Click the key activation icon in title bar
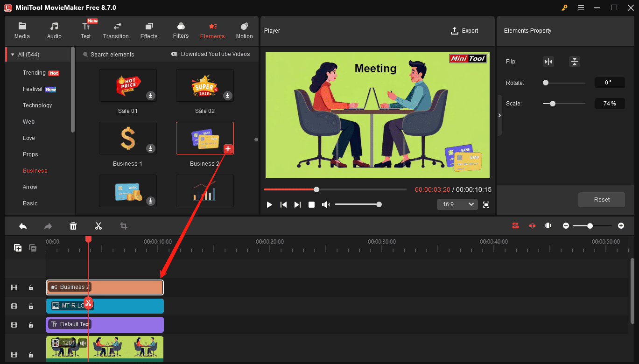Viewport: 639px width, 364px height. click(x=564, y=7)
